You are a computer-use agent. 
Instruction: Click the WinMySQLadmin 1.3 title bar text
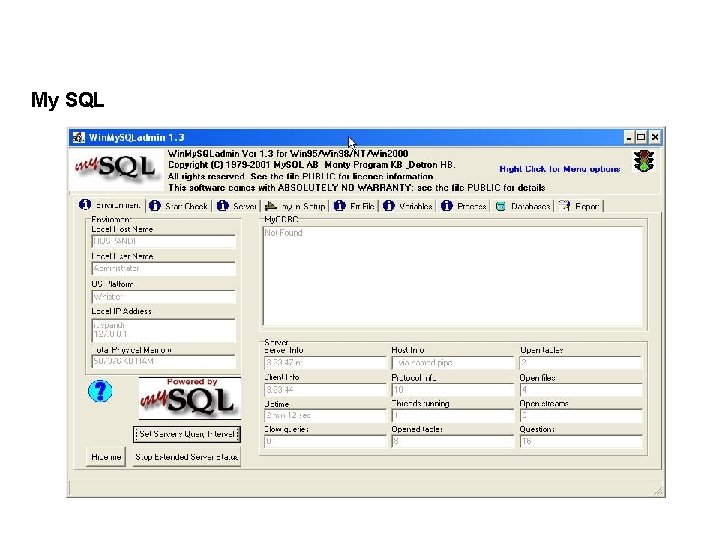click(x=136, y=137)
